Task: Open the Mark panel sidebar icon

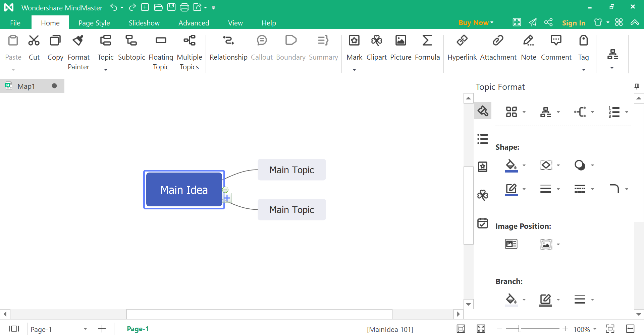Action: pos(483,166)
